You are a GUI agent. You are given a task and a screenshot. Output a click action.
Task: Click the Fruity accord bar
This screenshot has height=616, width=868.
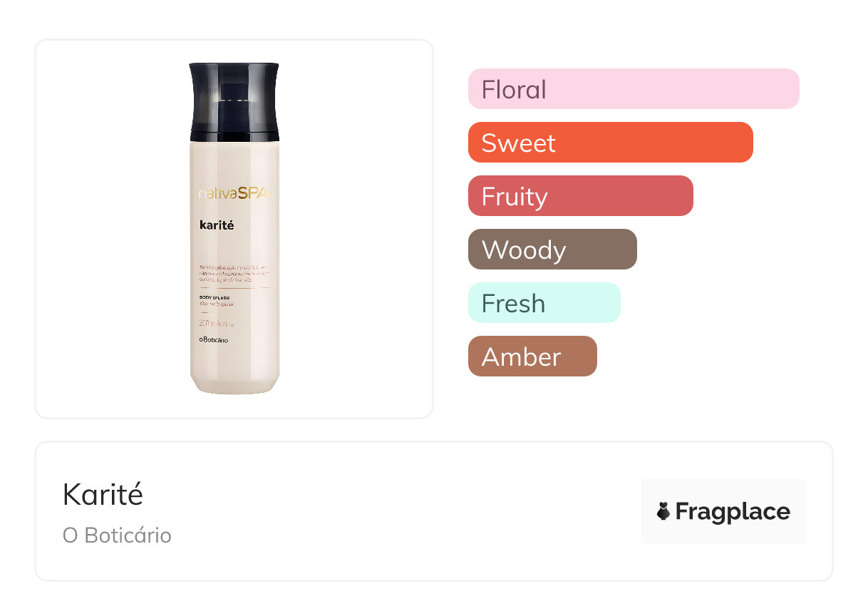(x=581, y=196)
